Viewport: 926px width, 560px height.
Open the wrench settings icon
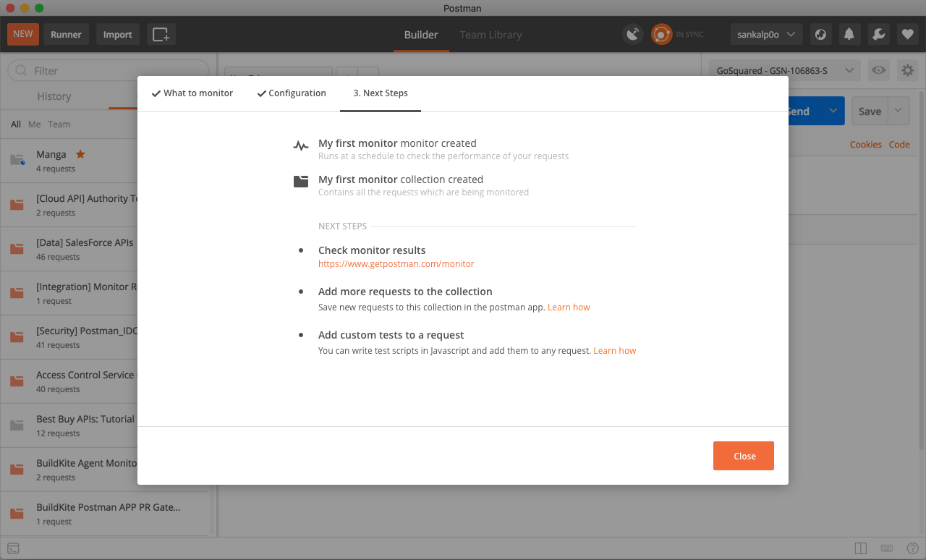(x=878, y=34)
